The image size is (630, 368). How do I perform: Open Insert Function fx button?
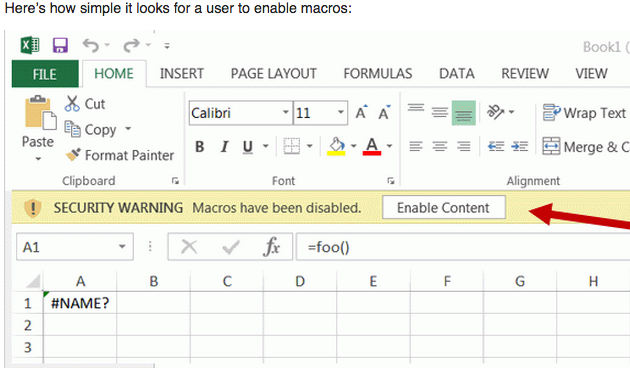[x=272, y=247]
